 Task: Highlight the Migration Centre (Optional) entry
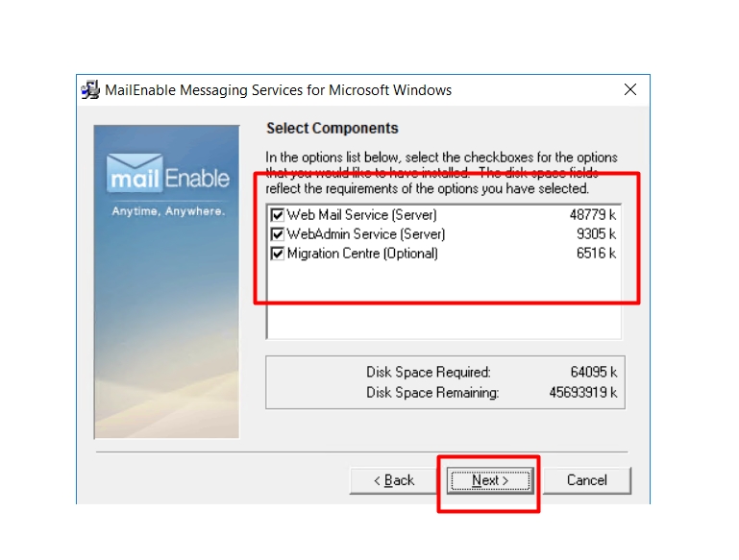362,254
